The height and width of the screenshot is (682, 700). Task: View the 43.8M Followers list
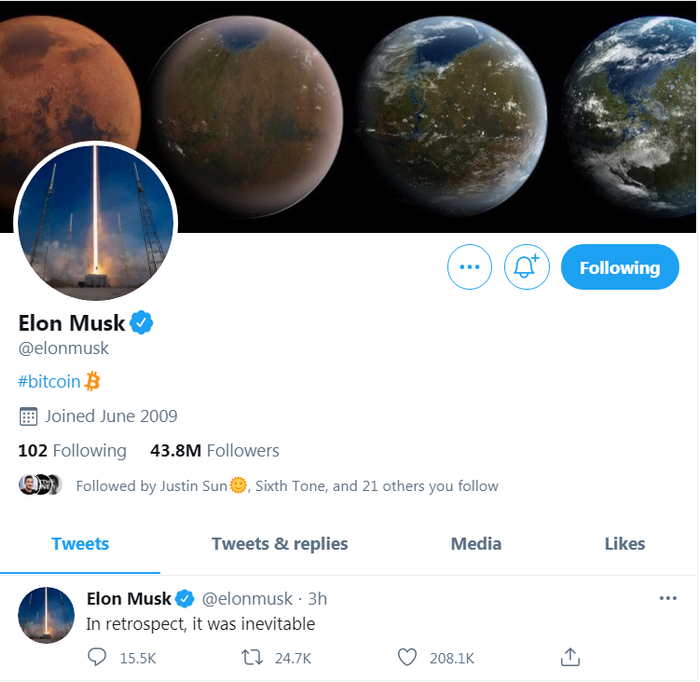[x=214, y=450]
